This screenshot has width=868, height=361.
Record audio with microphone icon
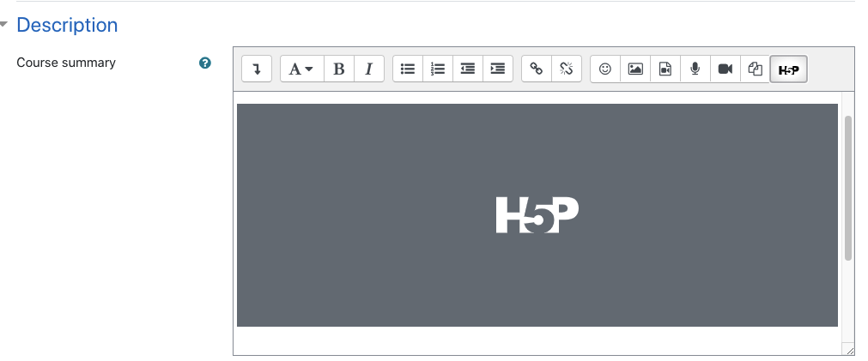(695, 69)
